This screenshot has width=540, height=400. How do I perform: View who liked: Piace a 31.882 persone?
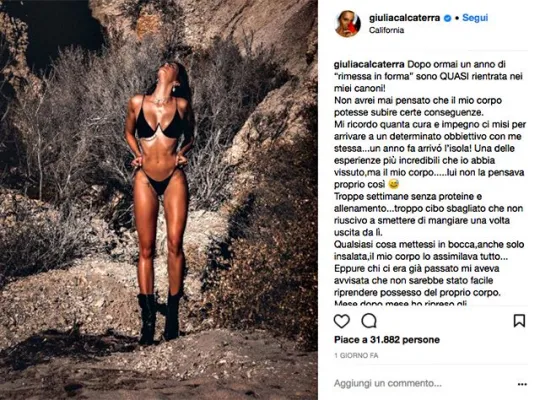pos(387,340)
